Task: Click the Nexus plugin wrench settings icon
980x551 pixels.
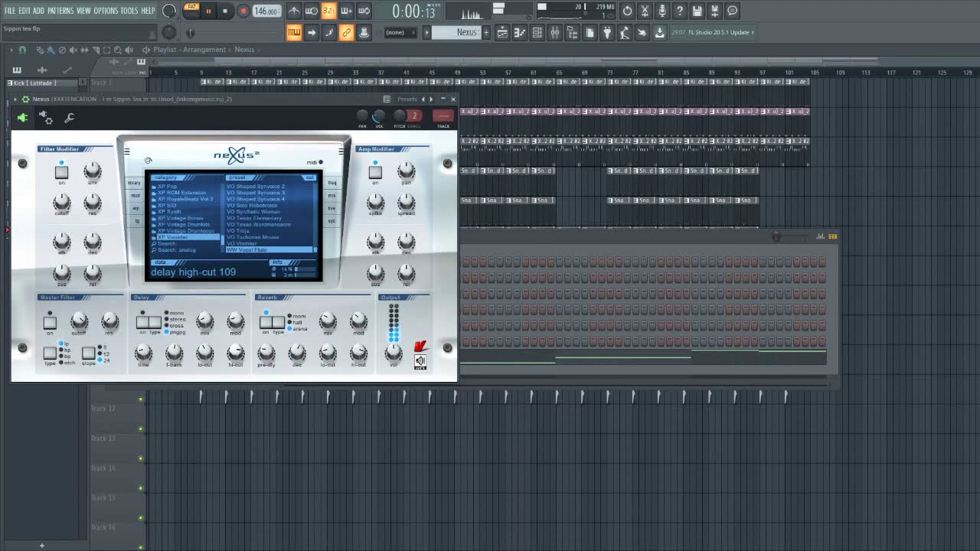Action: 69,118
